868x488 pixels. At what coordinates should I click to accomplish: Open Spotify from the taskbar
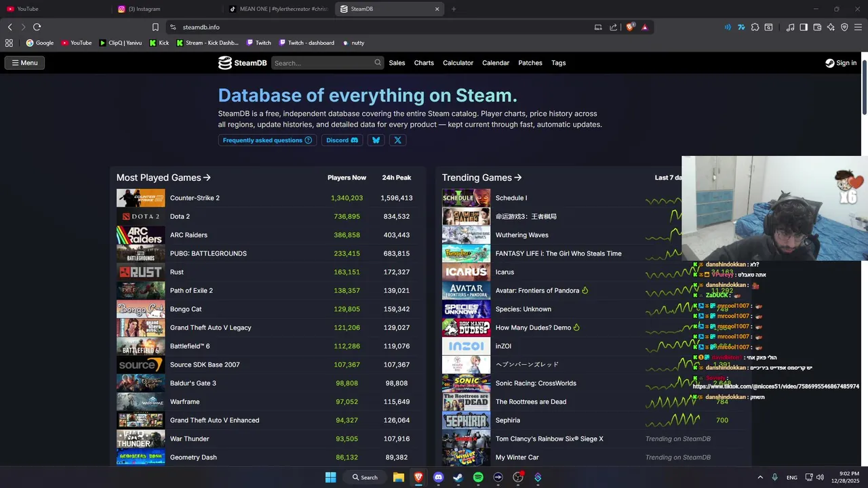point(478,477)
